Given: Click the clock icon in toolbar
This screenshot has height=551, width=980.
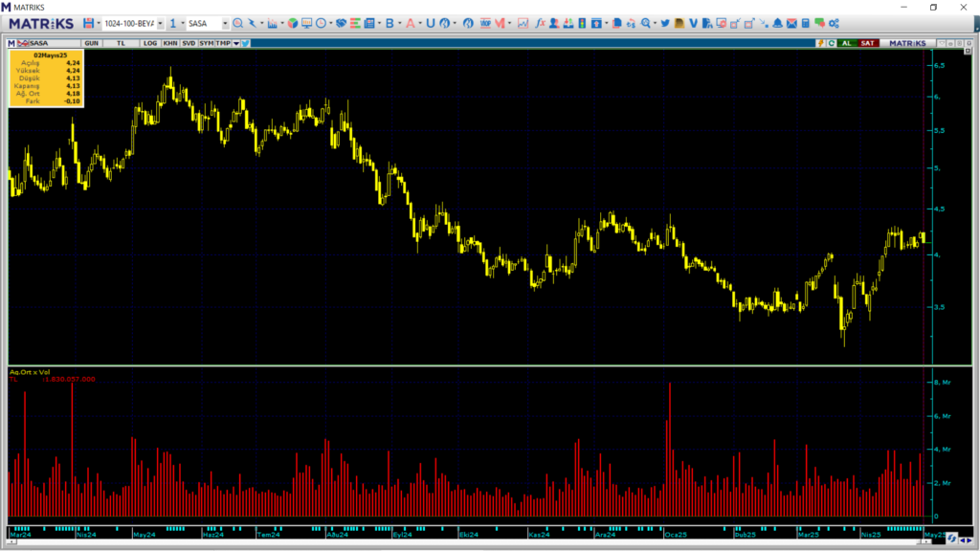Looking at the screenshot, I should click(x=321, y=23).
